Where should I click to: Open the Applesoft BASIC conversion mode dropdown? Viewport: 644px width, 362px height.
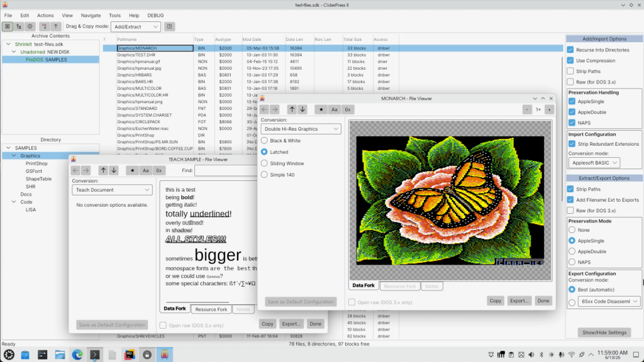tap(594, 163)
